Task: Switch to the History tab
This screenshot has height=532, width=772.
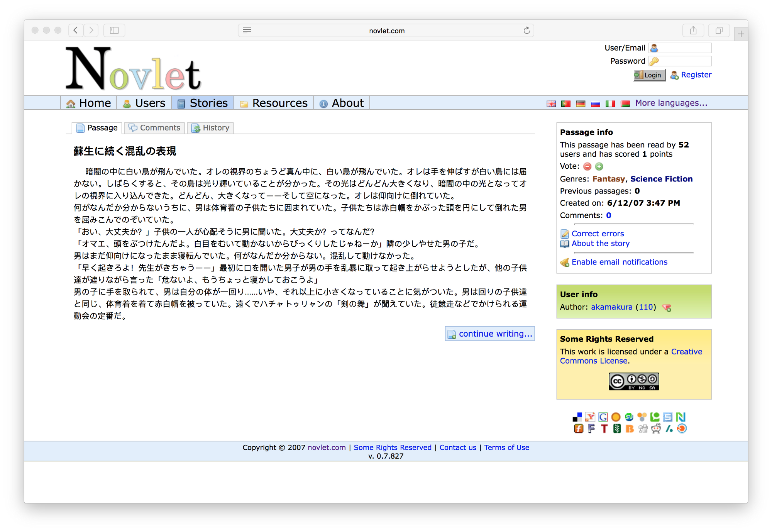Action: 211,128
